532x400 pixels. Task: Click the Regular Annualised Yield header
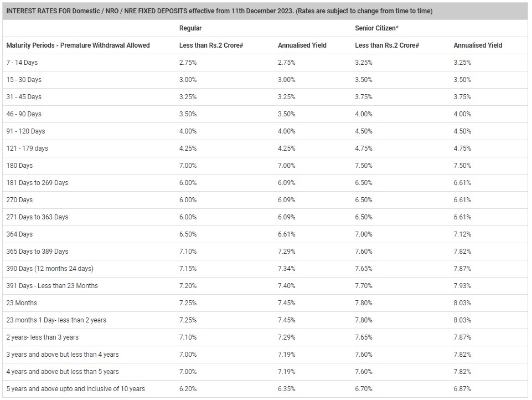tap(302, 45)
